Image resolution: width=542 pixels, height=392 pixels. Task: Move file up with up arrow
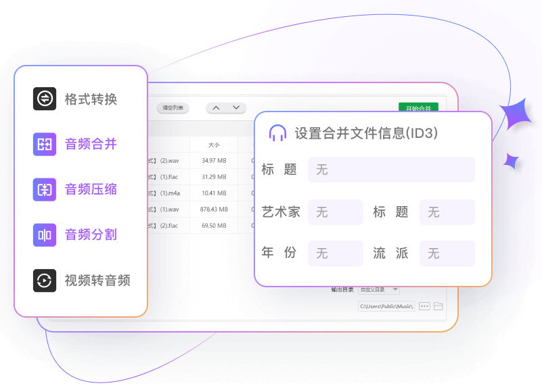(x=216, y=107)
